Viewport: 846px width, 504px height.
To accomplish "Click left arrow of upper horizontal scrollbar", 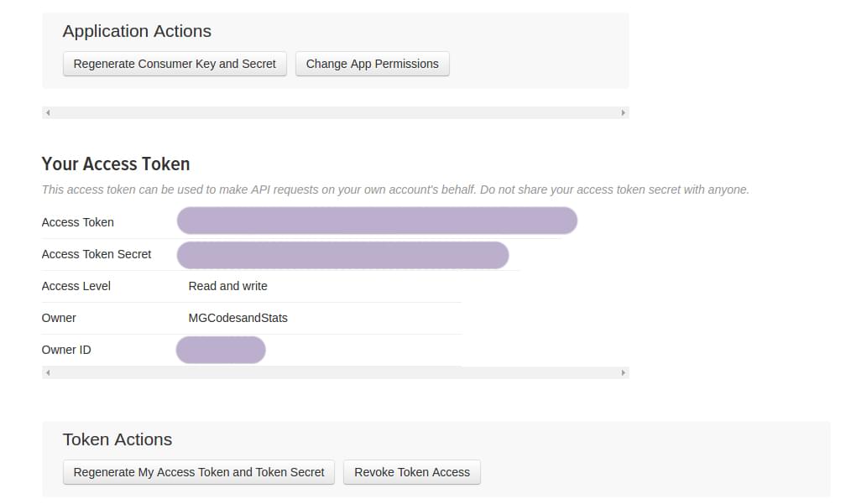I will pyautogui.click(x=48, y=112).
